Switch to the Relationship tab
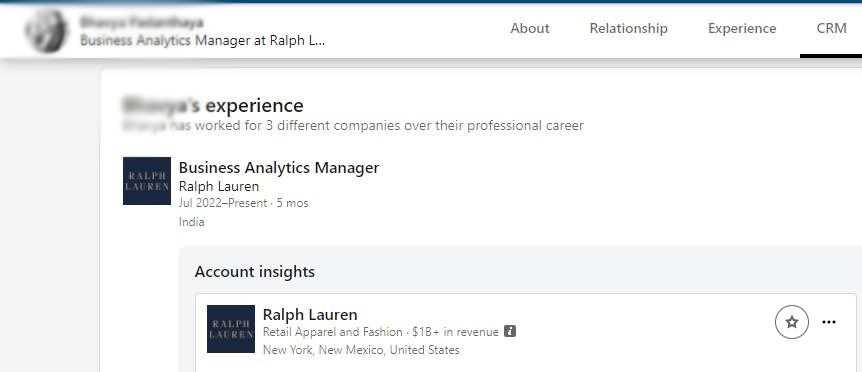 click(628, 29)
